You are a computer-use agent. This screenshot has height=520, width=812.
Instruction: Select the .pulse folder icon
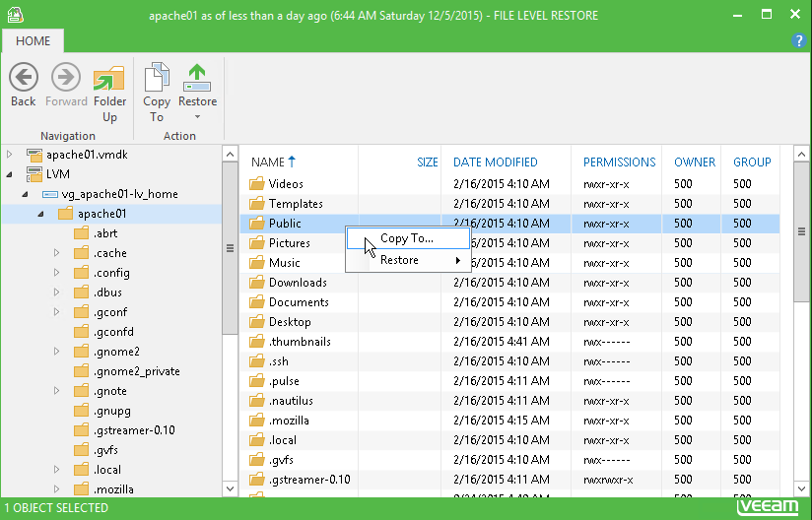click(256, 381)
